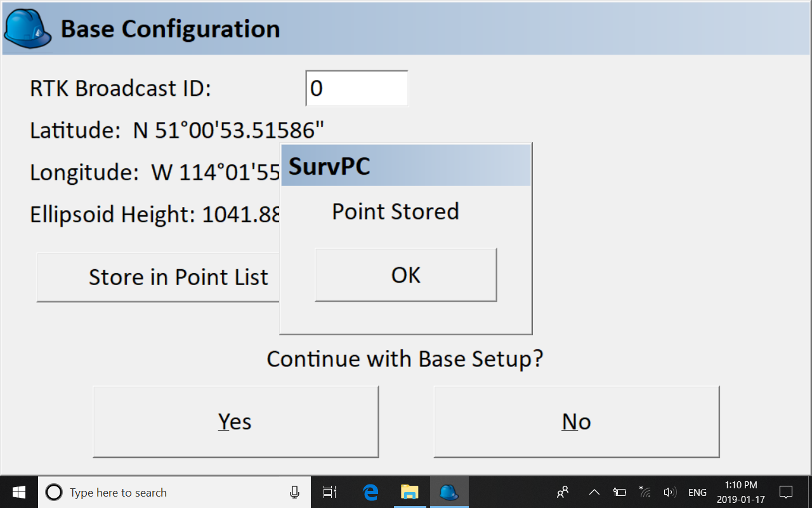812x508 pixels.
Task: Confirm the Point Stored message with OK
Action: pos(406,275)
